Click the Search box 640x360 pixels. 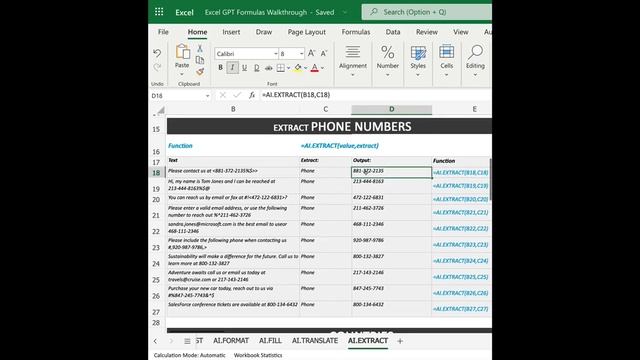(427, 12)
